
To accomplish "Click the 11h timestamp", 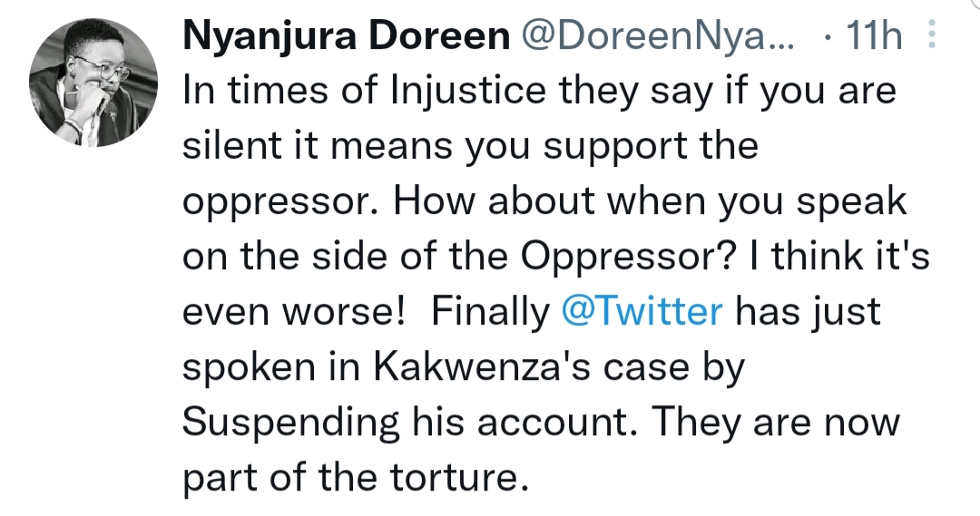I will point(874,38).
